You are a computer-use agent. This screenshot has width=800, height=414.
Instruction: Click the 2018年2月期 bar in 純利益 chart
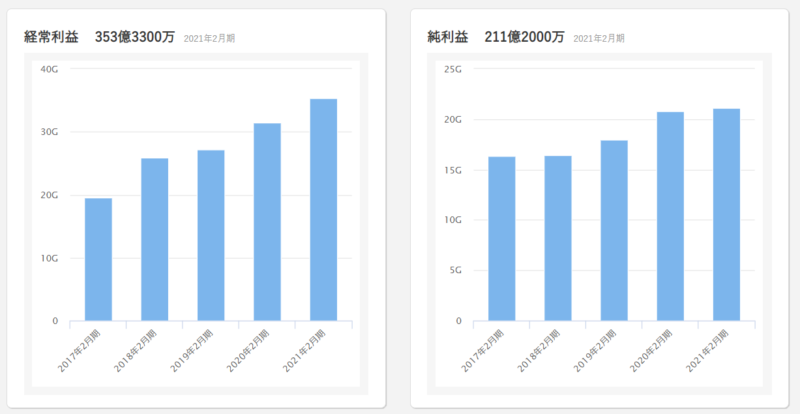click(558, 238)
